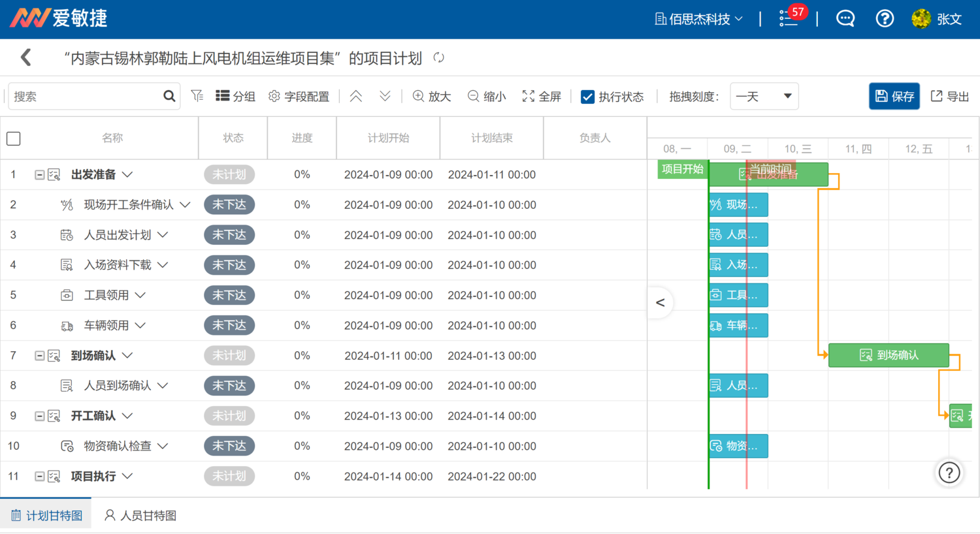Zoom in with 放大

pyautogui.click(x=432, y=97)
